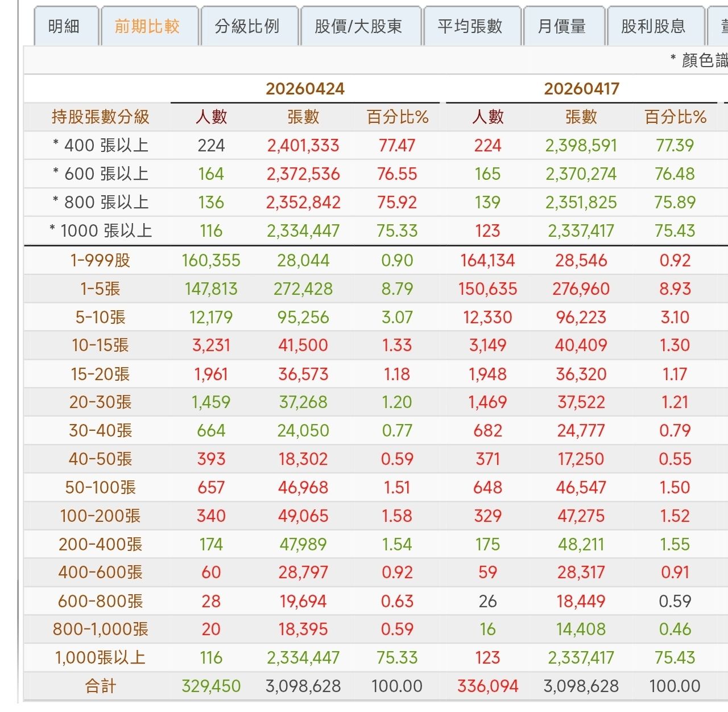Click 百分比% header under 20260417

[x=675, y=117]
